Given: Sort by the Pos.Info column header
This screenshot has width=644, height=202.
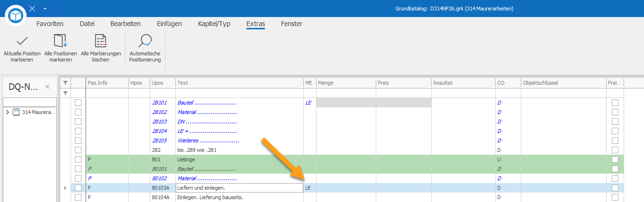Looking at the screenshot, I should click(x=107, y=83).
